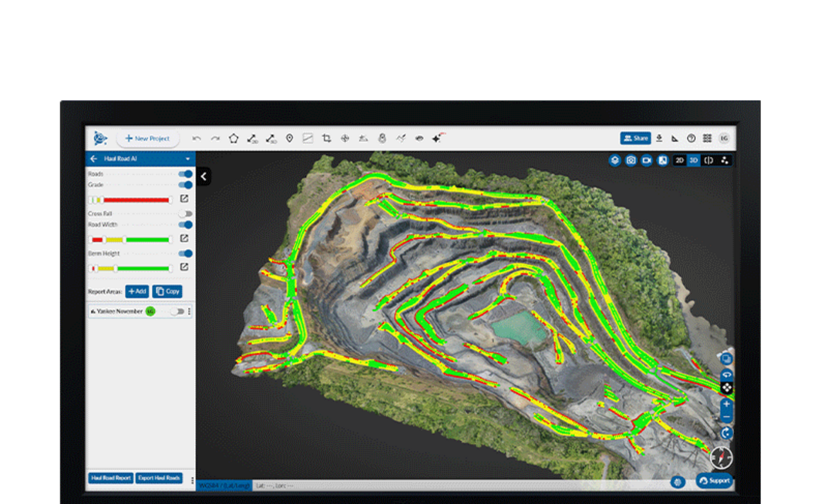Start a video recording with the video icon
The image size is (828, 504).
[x=647, y=160]
